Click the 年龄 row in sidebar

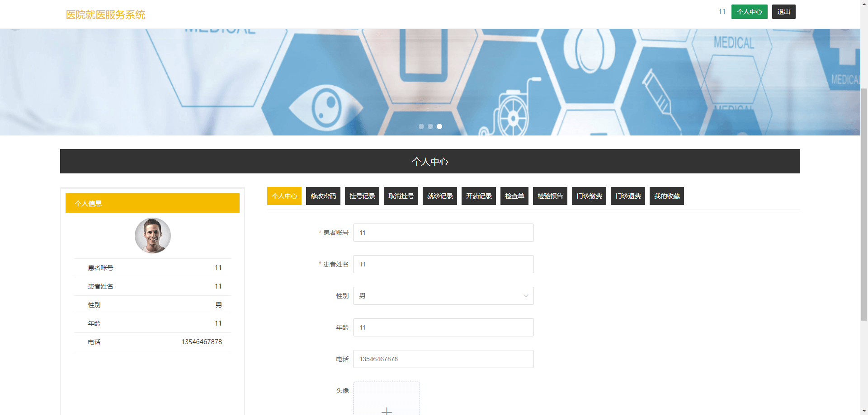point(153,323)
